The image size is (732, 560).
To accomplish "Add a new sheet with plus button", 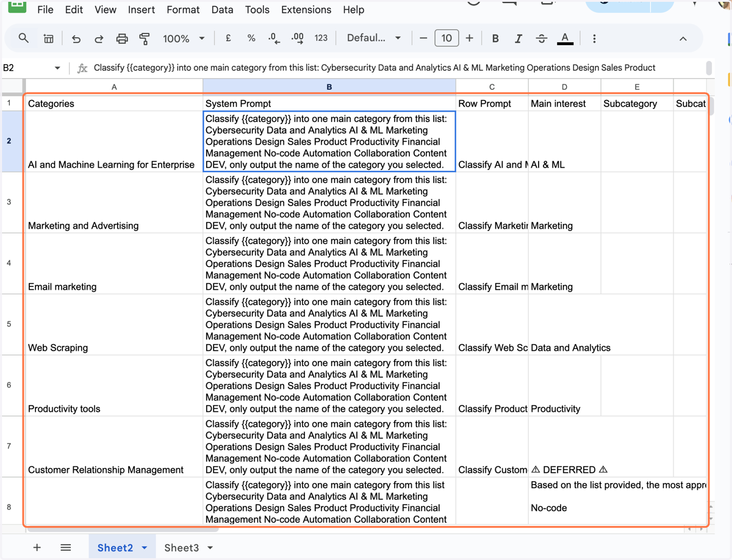I will (37, 548).
